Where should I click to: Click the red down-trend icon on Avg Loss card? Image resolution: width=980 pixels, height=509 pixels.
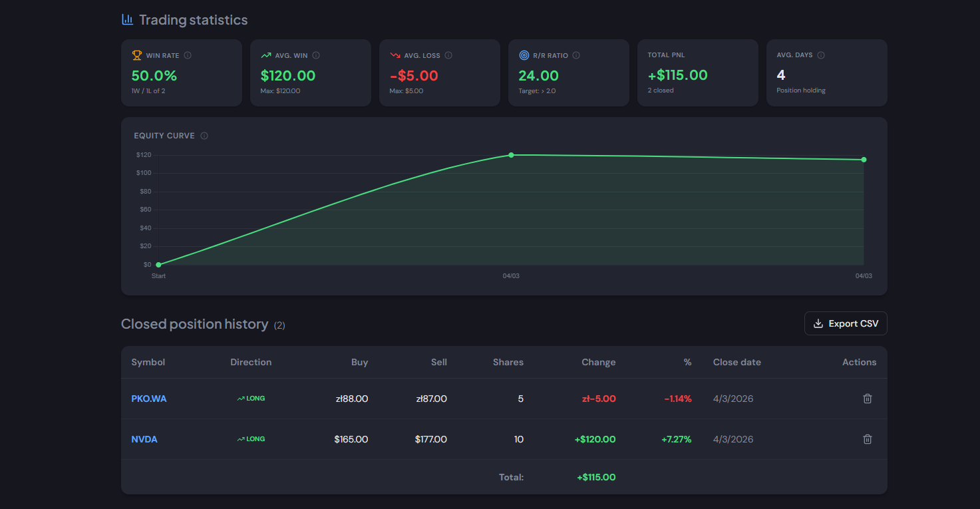tap(394, 55)
